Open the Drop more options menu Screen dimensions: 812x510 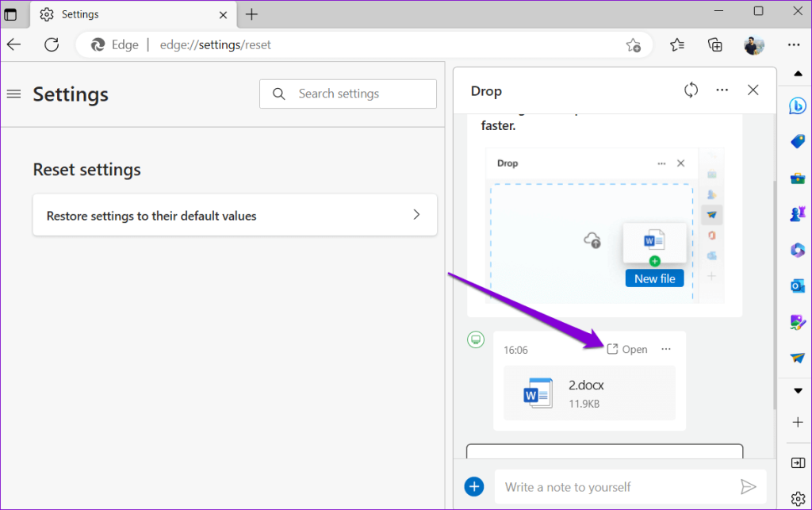722,90
